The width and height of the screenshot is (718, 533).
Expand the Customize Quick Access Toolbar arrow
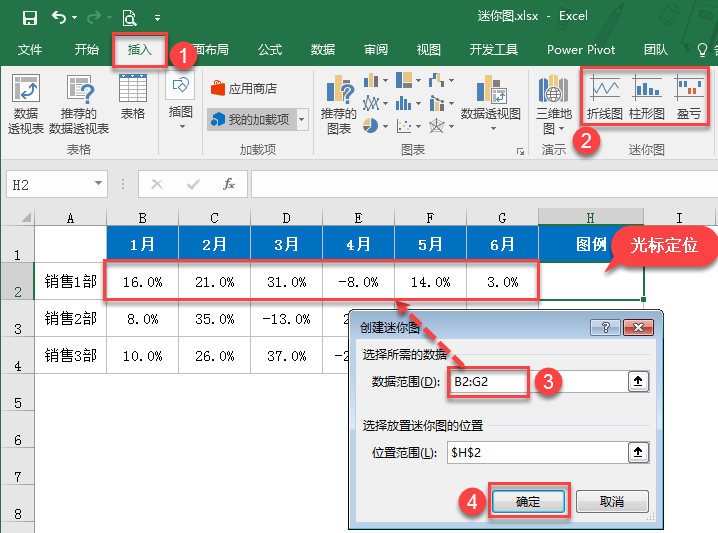[158, 18]
